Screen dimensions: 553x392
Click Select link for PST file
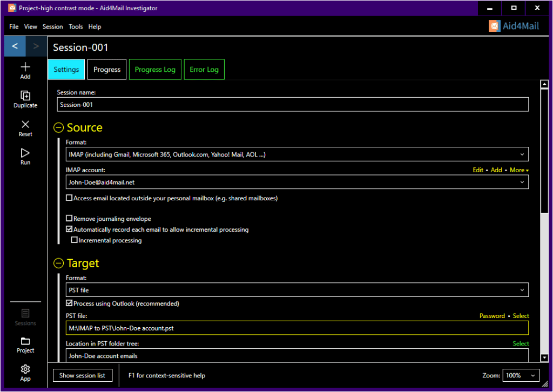[521, 316]
